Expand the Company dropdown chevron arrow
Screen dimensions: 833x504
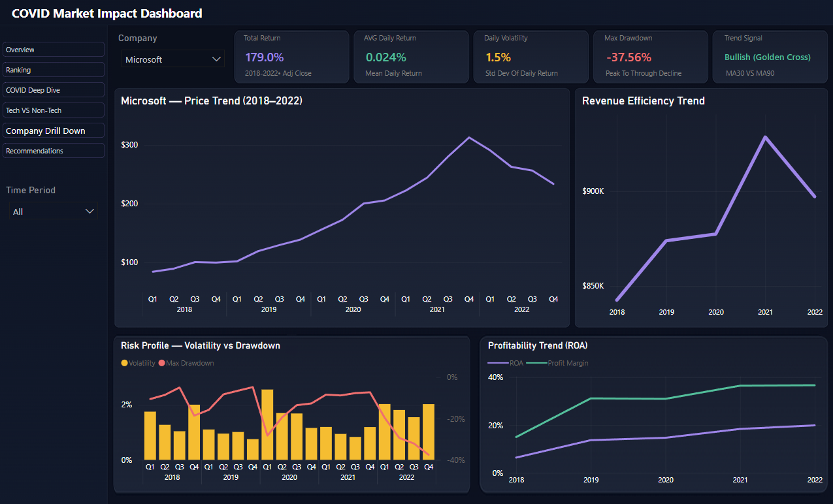pyautogui.click(x=217, y=59)
